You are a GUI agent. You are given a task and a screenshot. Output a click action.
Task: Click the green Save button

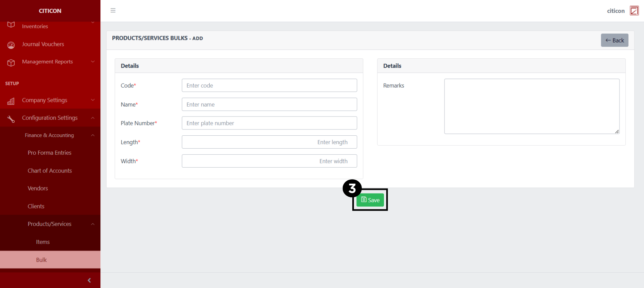tap(370, 200)
